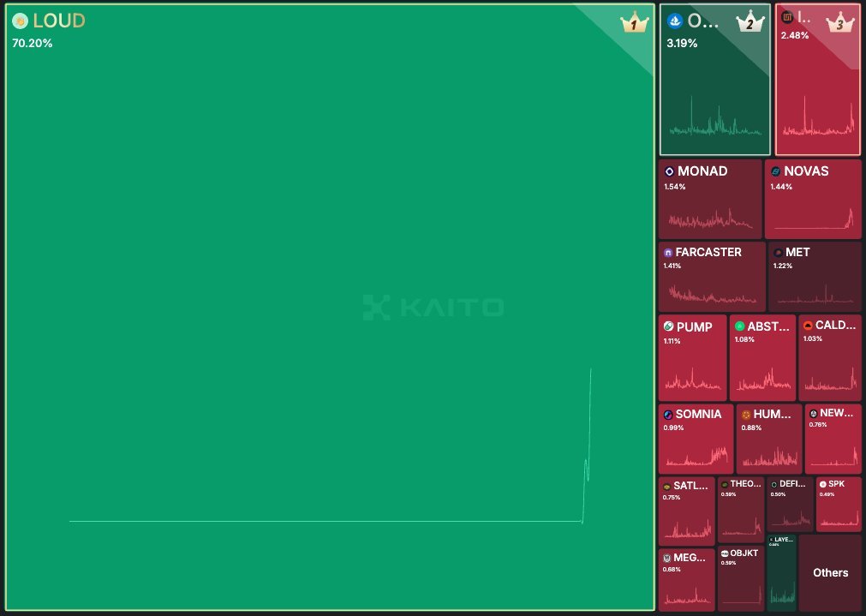Select the 1.54% value under MONAD
866x616 pixels.
pyautogui.click(x=675, y=187)
